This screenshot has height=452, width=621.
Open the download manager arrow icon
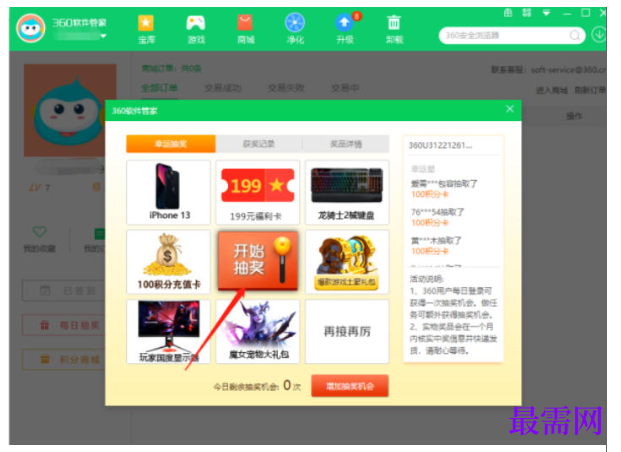(x=598, y=35)
